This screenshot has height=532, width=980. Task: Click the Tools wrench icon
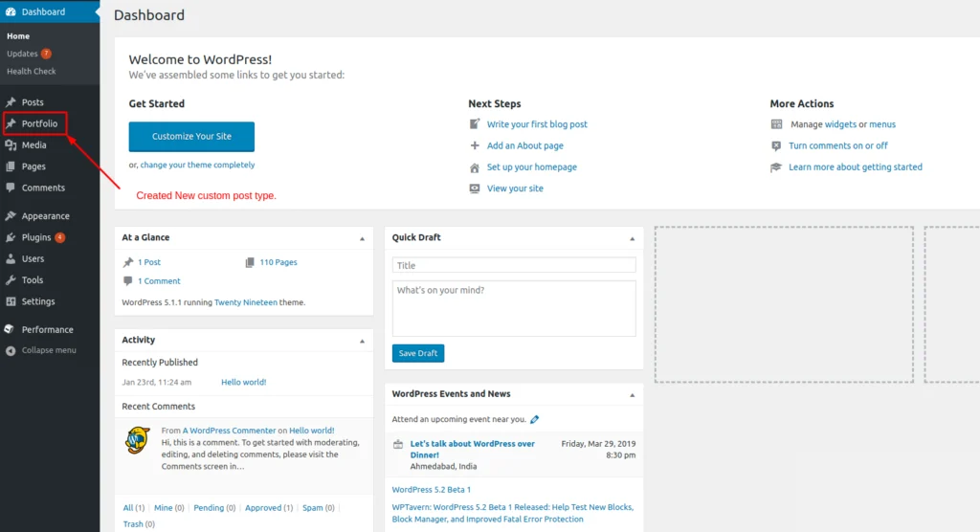point(11,280)
